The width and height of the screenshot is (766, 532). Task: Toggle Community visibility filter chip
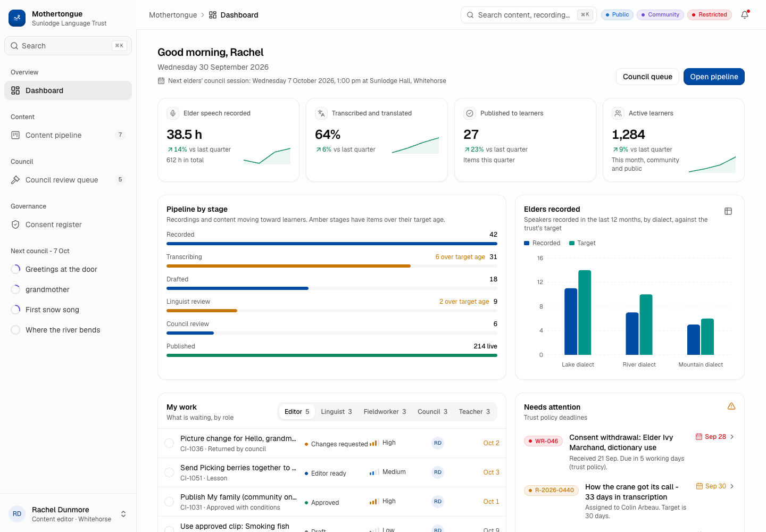tap(660, 15)
